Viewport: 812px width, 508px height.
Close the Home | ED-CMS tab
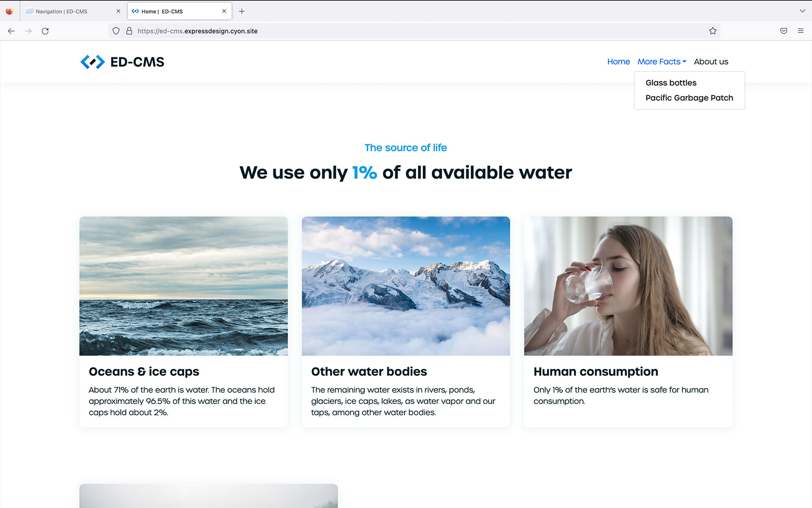point(224,11)
